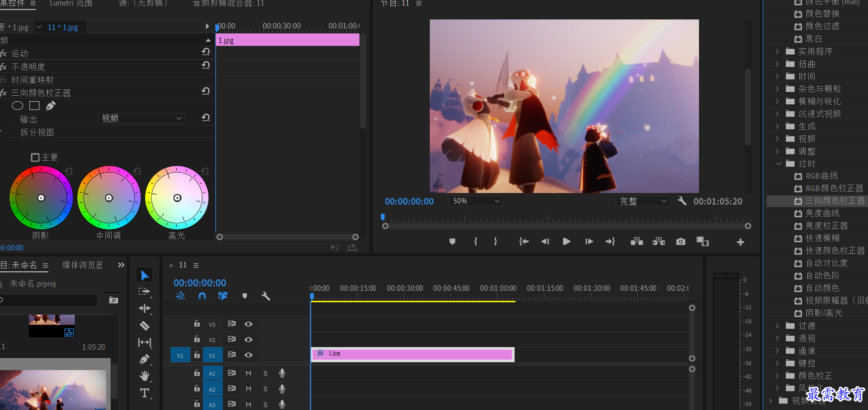The image size is (868, 410).
Task: Select the Slip tool
Action: [145, 342]
